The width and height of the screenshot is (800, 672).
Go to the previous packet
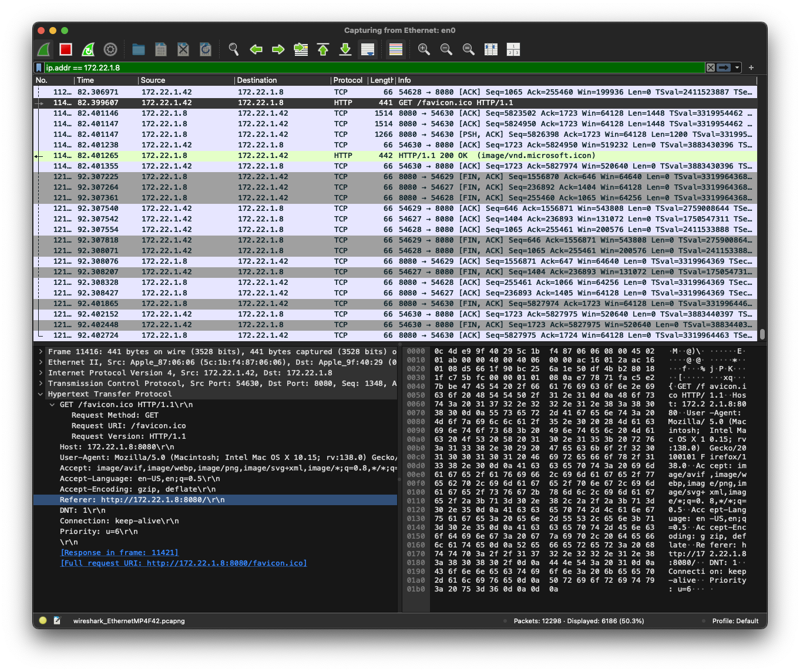tap(256, 49)
